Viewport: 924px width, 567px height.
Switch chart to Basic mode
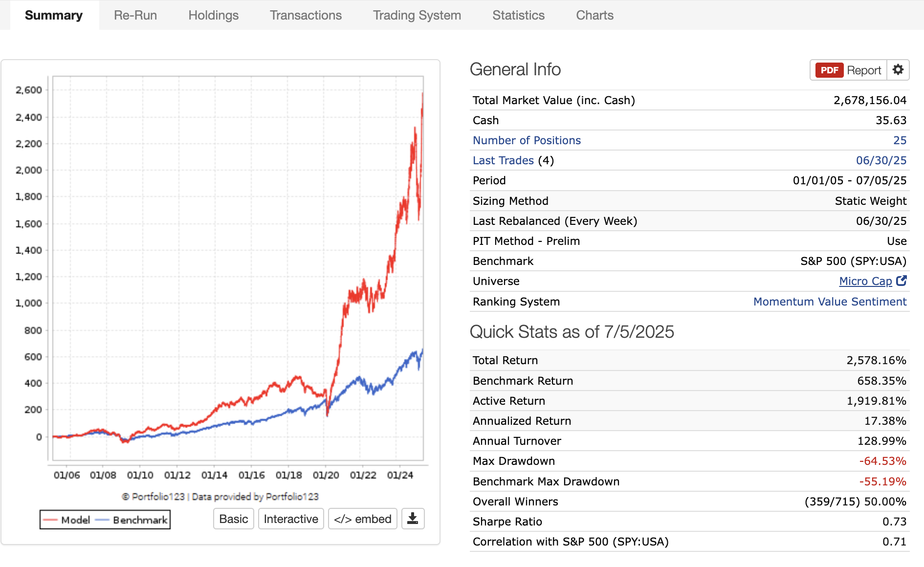click(233, 519)
